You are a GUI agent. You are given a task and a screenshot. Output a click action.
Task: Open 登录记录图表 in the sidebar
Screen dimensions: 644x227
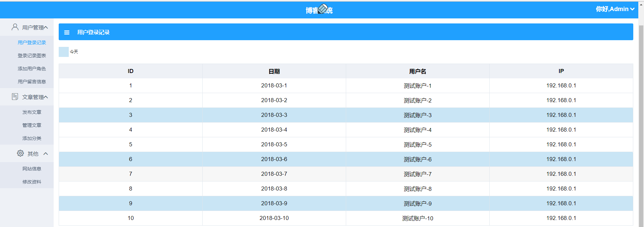32,56
